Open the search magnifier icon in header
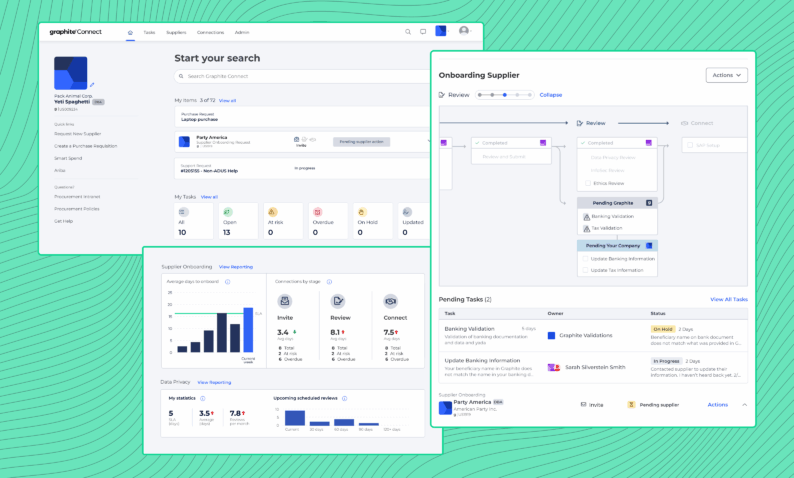The height and width of the screenshot is (478, 794). [408, 32]
